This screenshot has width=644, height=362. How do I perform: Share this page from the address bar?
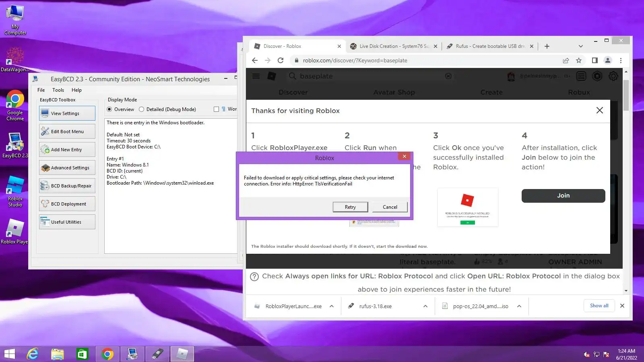pyautogui.click(x=566, y=60)
